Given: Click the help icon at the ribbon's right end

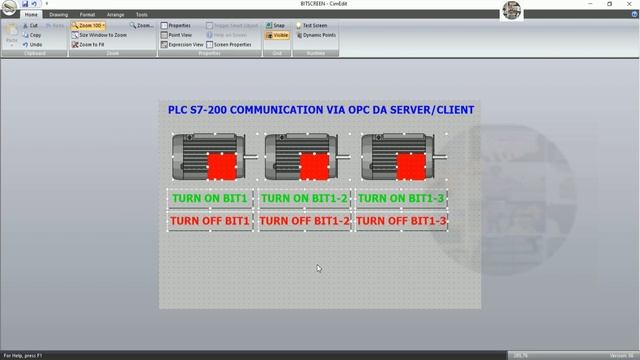Looking at the screenshot, I should [634, 14].
